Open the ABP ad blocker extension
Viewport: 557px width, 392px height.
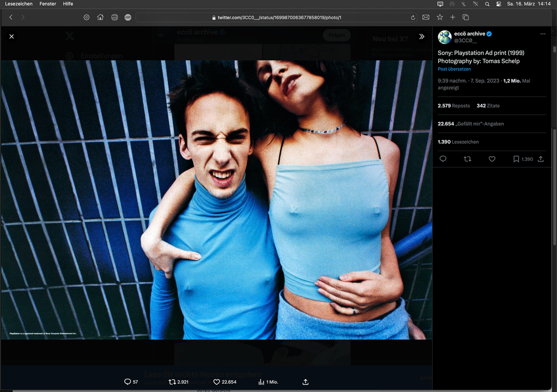128,17
